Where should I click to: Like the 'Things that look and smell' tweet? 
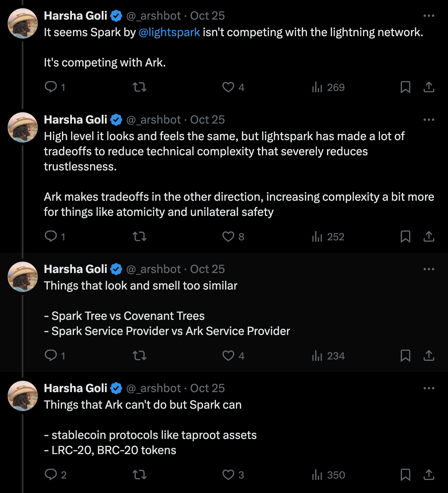[x=228, y=356]
